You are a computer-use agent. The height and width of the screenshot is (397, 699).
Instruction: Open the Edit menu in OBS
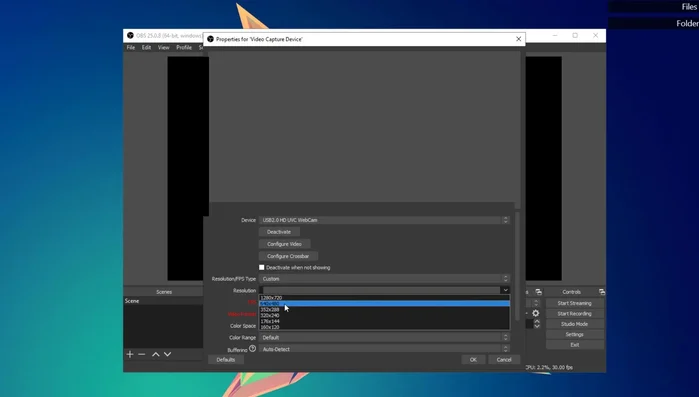[146, 47]
